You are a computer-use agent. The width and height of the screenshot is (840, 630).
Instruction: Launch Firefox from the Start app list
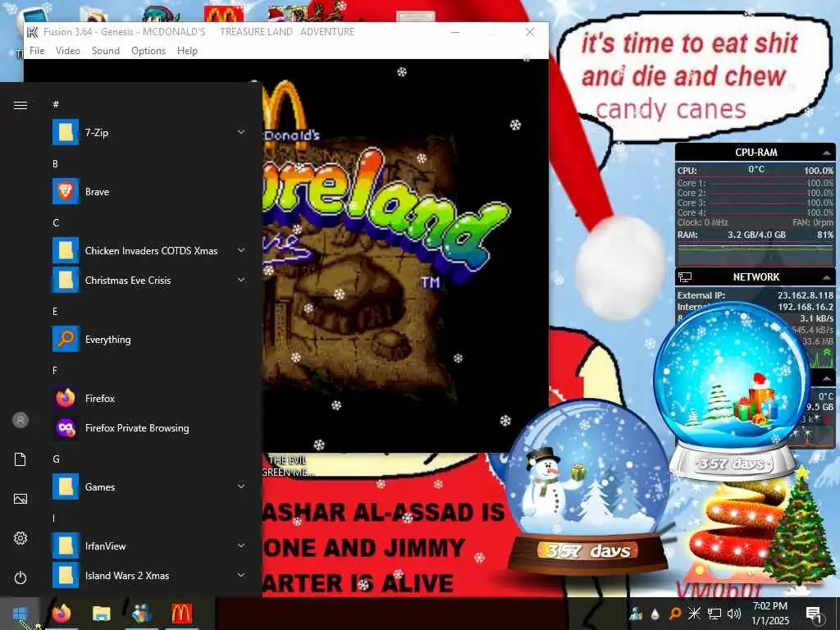click(x=66, y=398)
